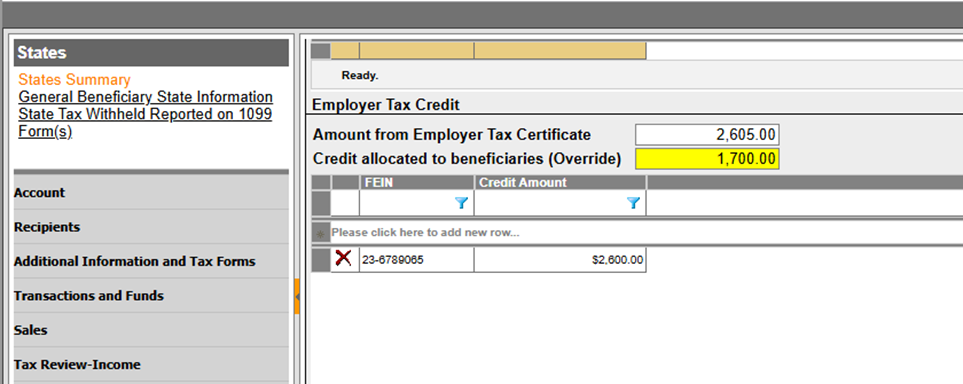Viewport: 963px width, 384px height.
Task: Open the FEIN column filter
Action: pyautogui.click(x=461, y=203)
